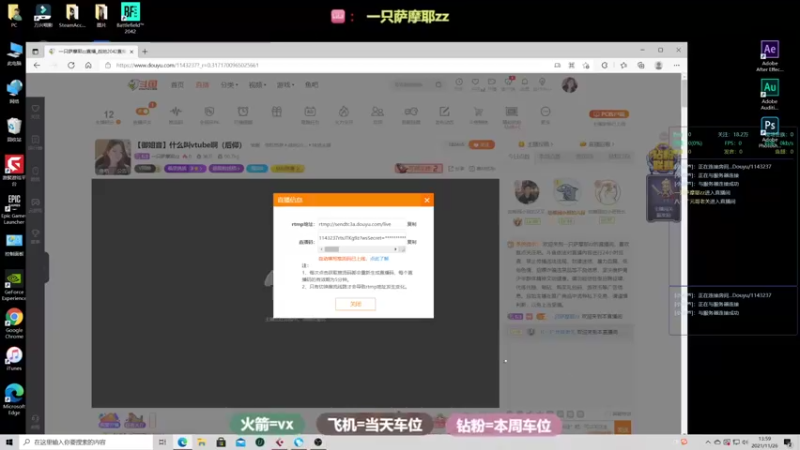Close the current Douyu browser tab
800x450 pixels.
click(132, 52)
